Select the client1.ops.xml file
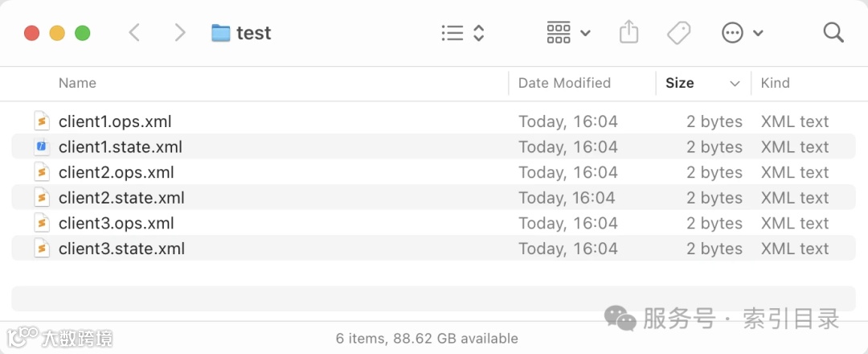Image resolution: width=868 pixels, height=354 pixels. (x=115, y=122)
